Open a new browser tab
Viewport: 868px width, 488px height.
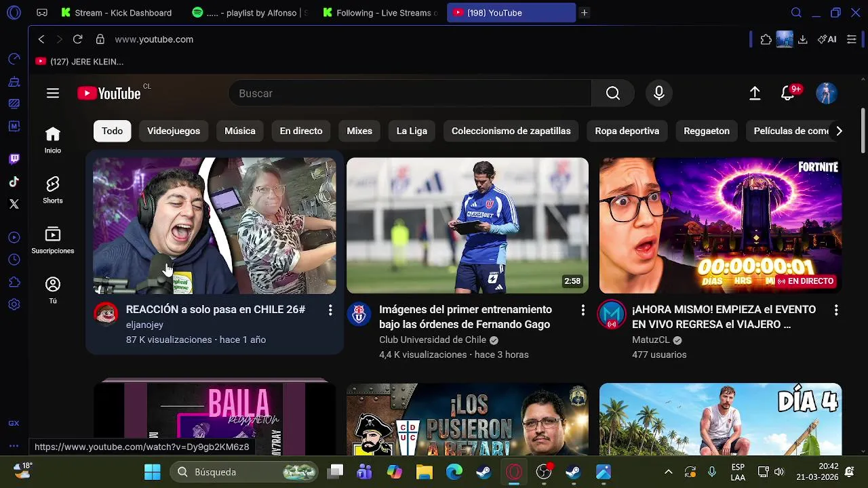click(585, 13)
